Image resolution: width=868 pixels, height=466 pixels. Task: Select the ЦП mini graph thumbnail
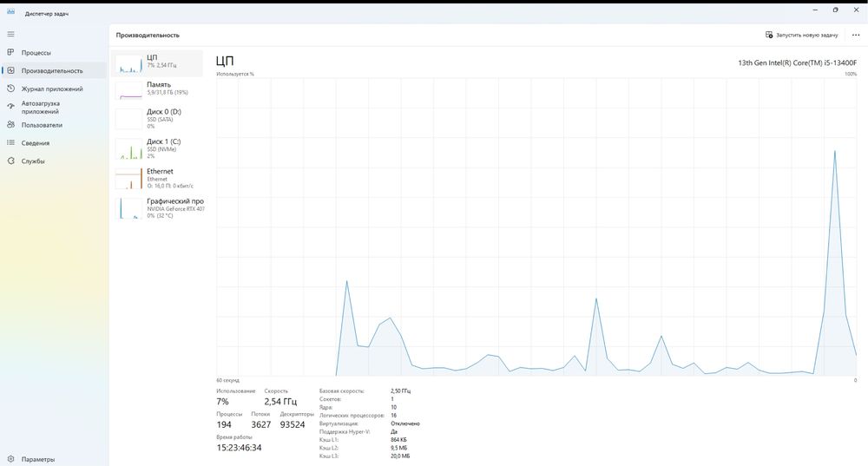point(129,63)
